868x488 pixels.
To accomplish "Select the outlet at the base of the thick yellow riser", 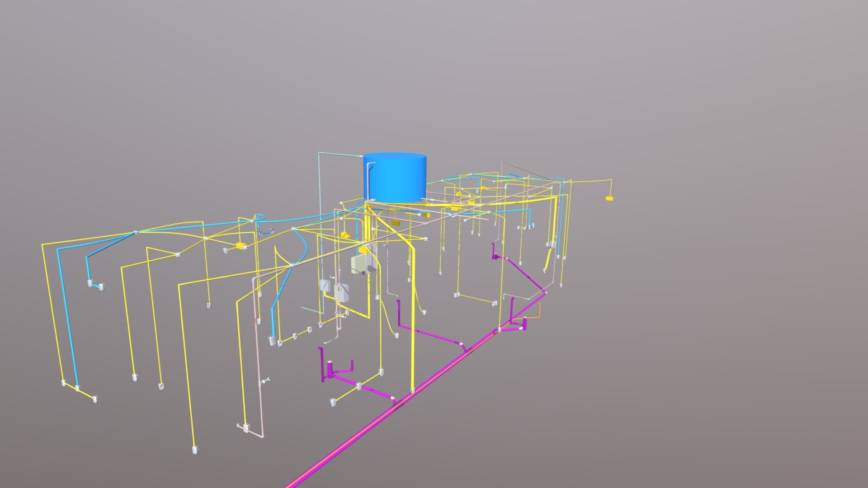I will (x=412, y=390).
